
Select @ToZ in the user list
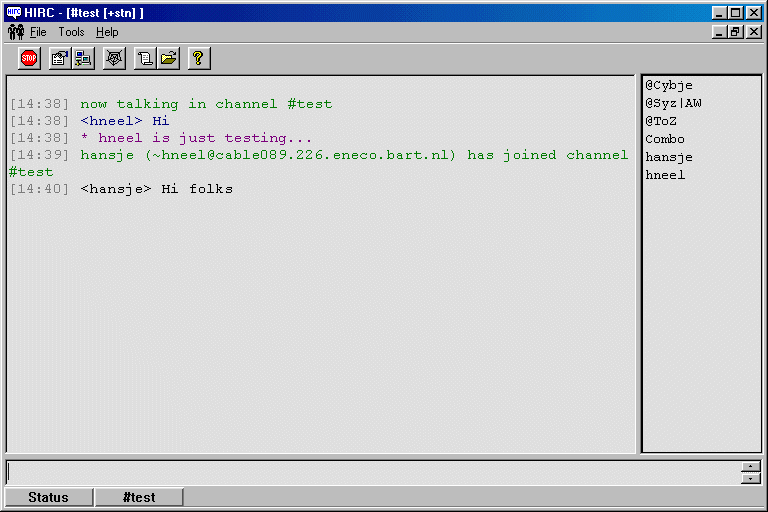coord(661,121)
